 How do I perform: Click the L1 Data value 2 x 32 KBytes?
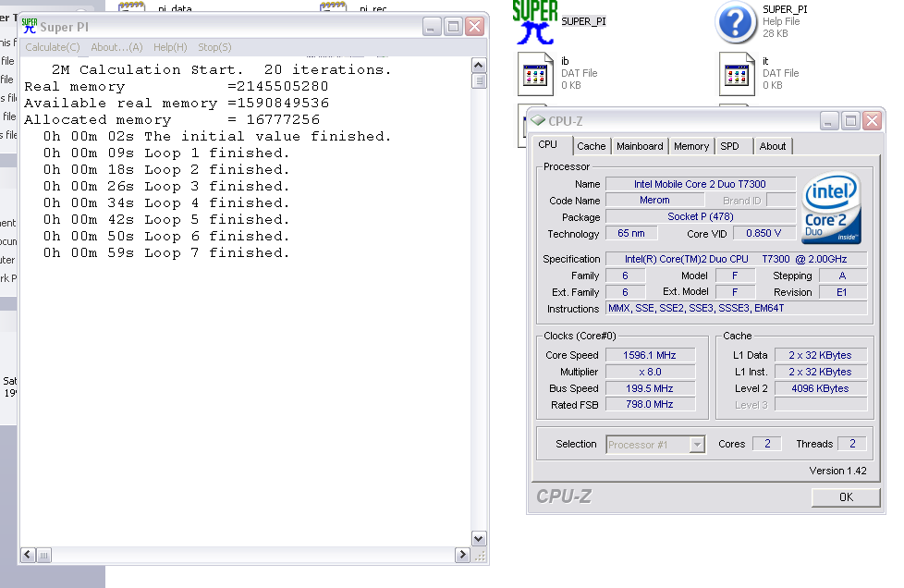[x=821, y=355]
